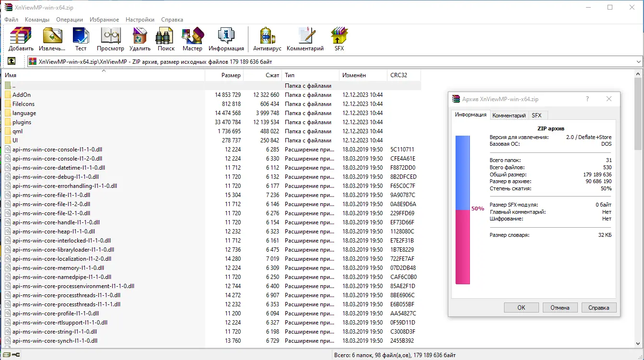Click the Отмена button
Screen dimensions: 644x360
pos(560,308)
